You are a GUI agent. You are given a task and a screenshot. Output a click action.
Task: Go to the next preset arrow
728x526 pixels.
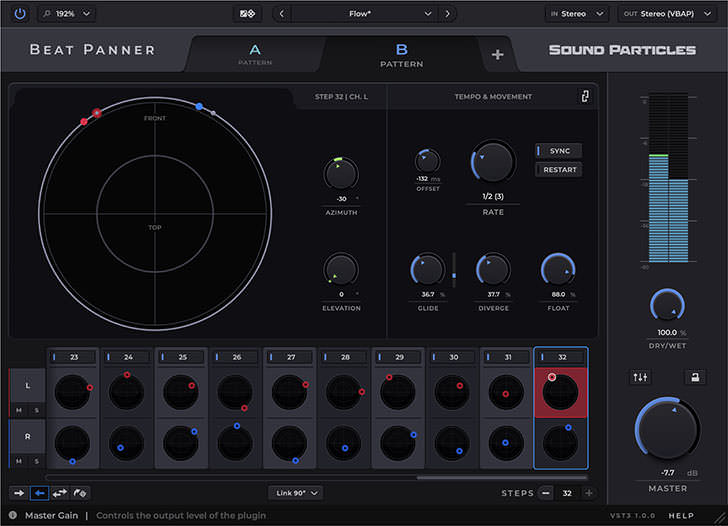(x=448, y=14)
